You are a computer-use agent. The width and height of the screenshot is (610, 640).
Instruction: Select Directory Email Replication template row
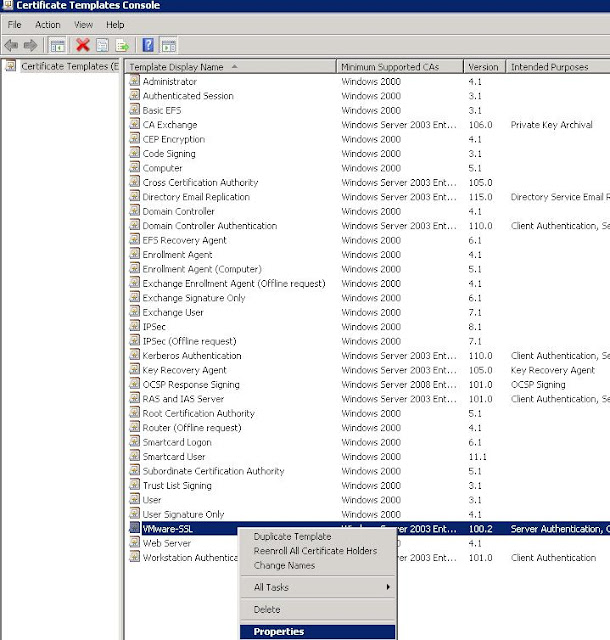[x=367, y=197]
